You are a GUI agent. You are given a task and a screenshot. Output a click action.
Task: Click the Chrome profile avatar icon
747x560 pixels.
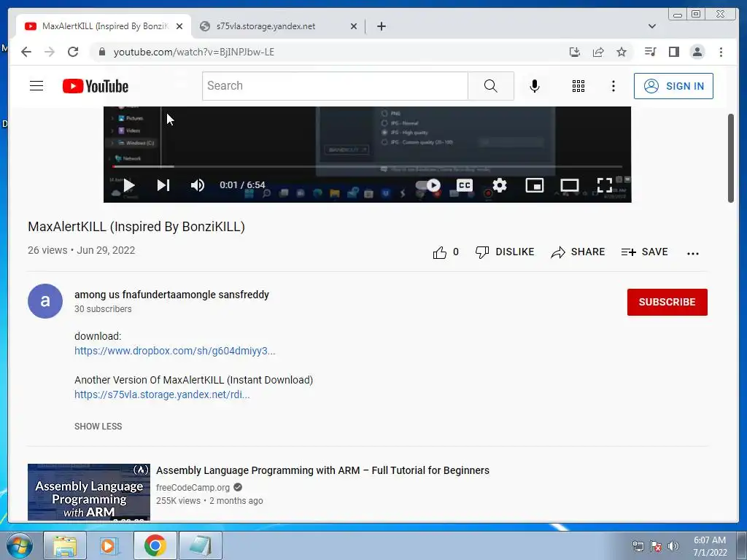pos(697,52)
